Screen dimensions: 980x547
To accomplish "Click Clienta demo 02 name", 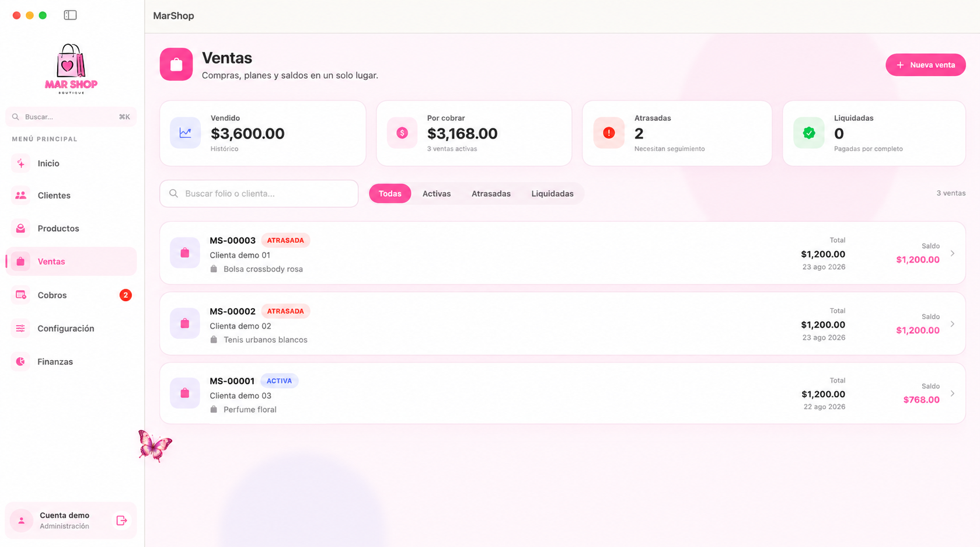I will coord(240,326).
